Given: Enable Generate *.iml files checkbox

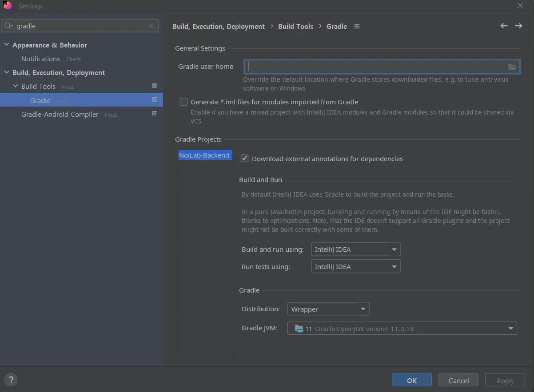Looking at the screenshot, I should [183, 102].
